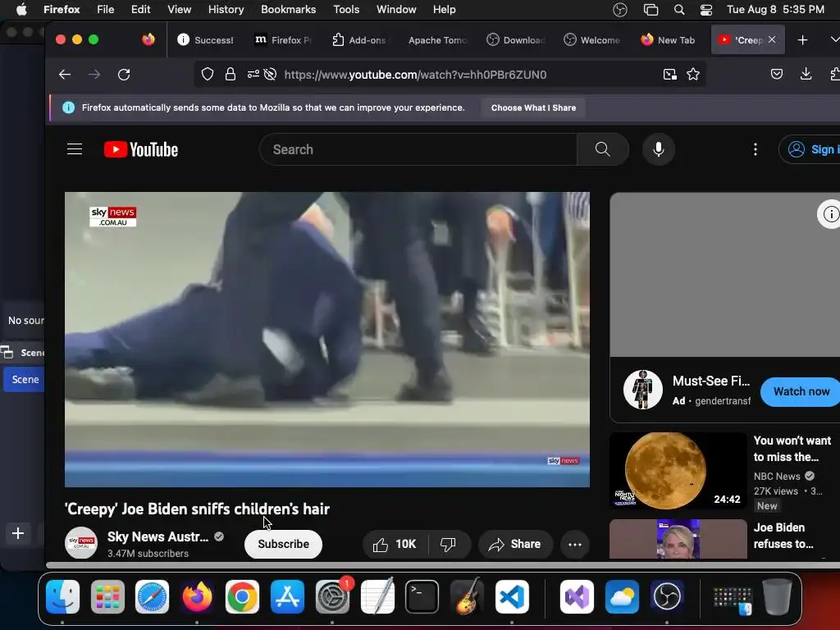
Task: Open Firefox downloads panel
Action: tap(806, 75)
